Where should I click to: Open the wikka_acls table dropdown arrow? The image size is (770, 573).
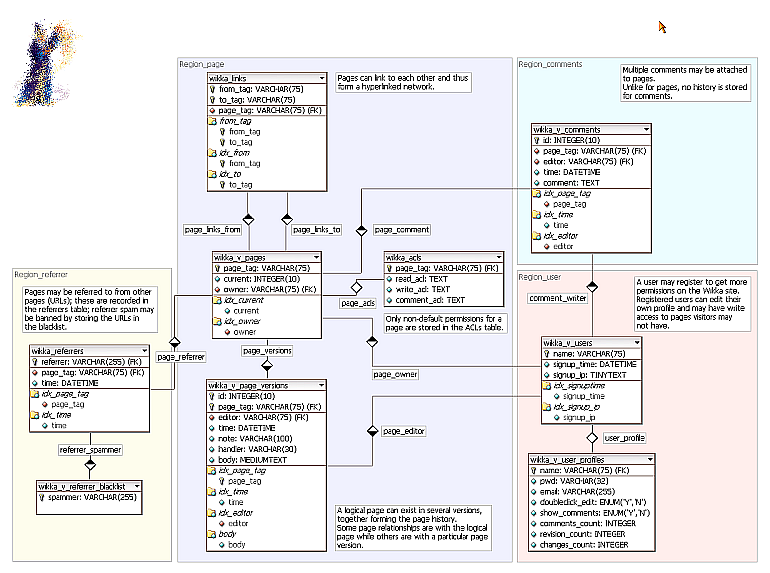click(498, 257)
